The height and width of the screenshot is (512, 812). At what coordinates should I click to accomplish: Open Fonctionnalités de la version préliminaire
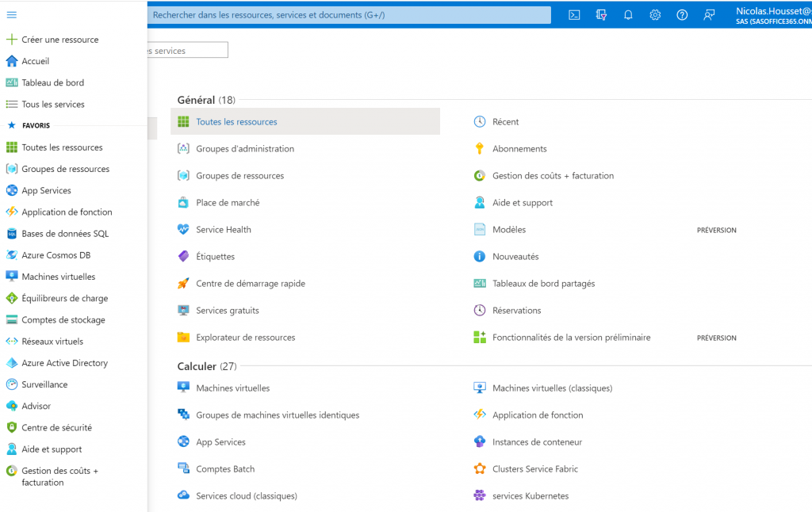pyautogui.click(x=571, y=338)
